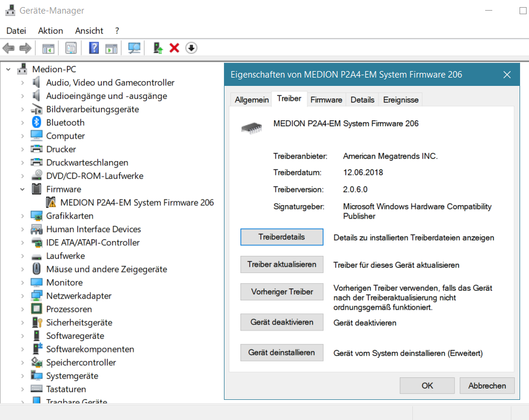529x420 pixels.
Task: Collapse the Firmware category
Action: [x=23, y=189]
